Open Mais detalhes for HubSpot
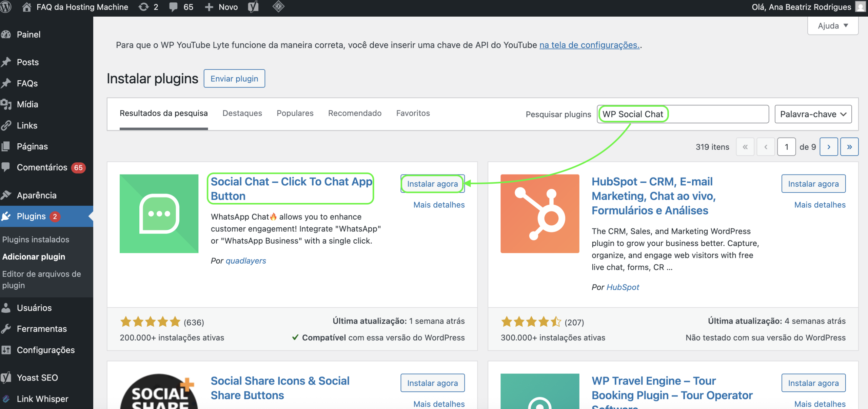The width and height of the screenshot is (868, 409). click(820, 205)
